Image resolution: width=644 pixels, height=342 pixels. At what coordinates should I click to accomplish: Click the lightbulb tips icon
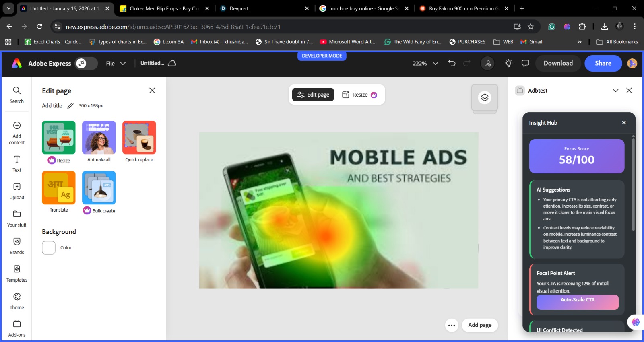pyautogui.click(x=509, y=63)
